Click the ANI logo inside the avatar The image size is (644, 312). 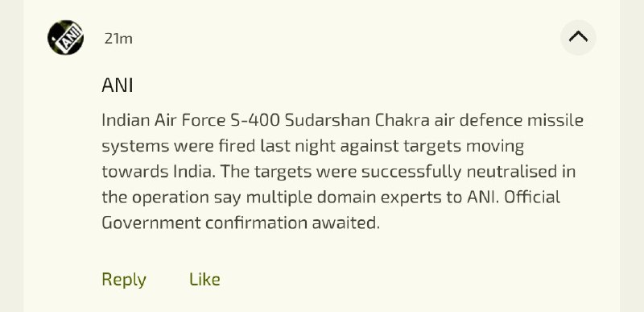point(66,38)
